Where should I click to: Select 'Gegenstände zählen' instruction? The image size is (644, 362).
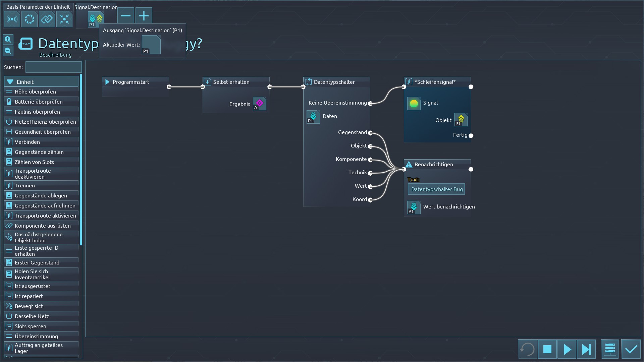click(x=39, y=152)
